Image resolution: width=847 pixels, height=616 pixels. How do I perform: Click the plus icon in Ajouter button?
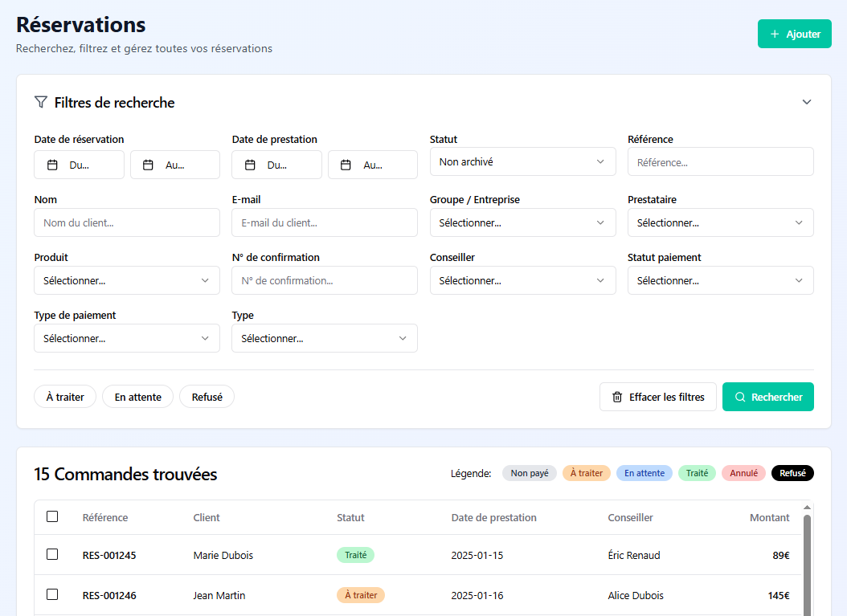tap(775, 34)
